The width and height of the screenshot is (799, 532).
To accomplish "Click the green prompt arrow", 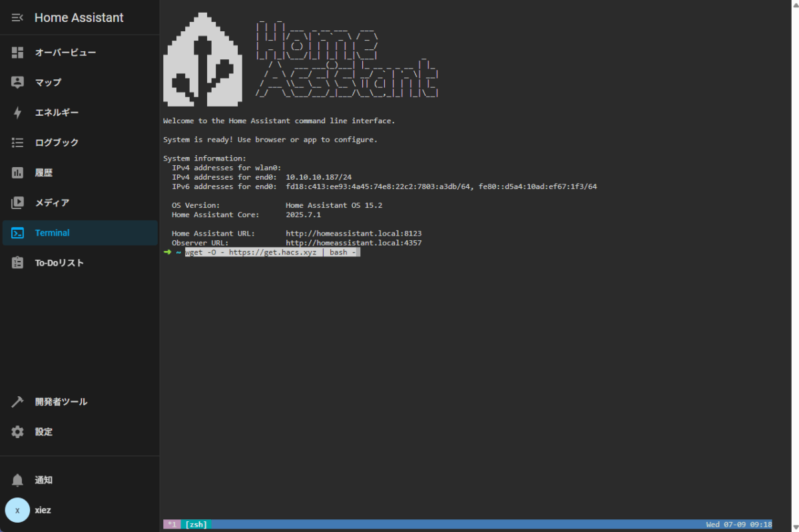I will tap(167, 252).
